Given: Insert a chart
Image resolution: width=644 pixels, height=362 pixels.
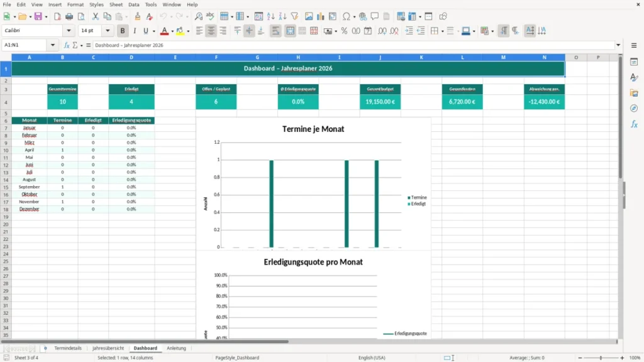Looking at the screenshot, I should (x=321, y=16).
